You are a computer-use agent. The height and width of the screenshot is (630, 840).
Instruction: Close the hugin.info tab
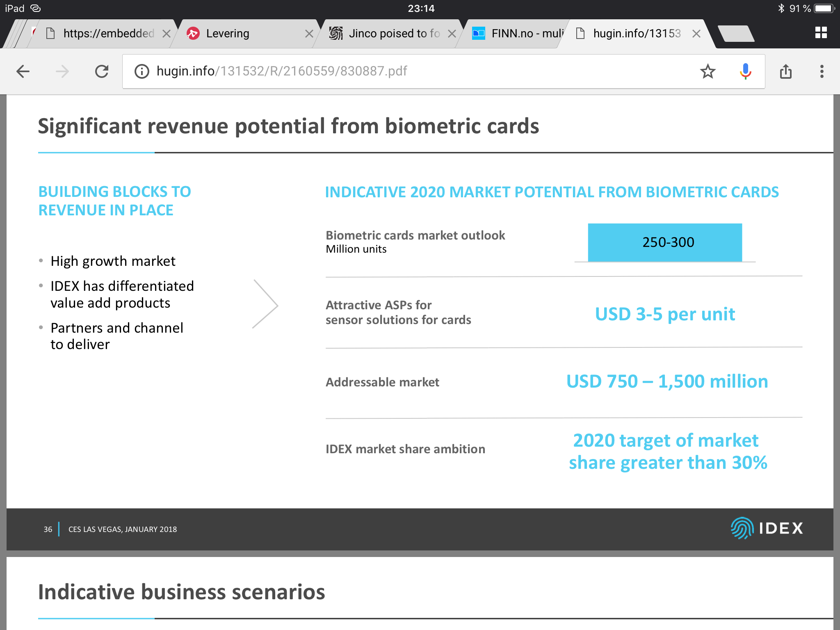(696, 34)
